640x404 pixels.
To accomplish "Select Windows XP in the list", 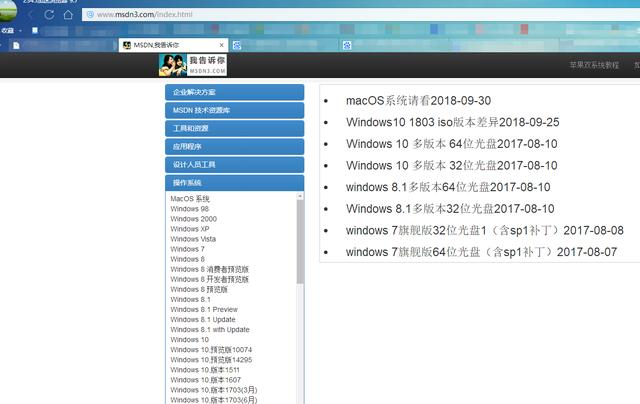I will point(190,229).
